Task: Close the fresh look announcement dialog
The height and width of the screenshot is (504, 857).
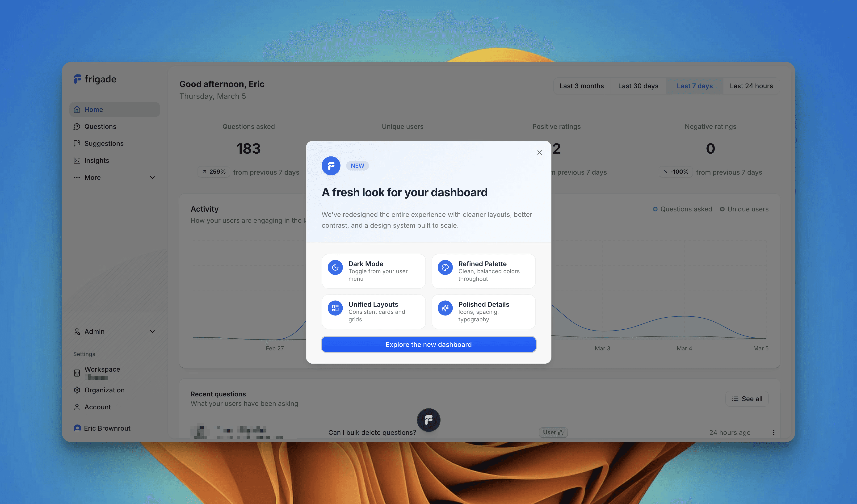Action: [539, 153]
